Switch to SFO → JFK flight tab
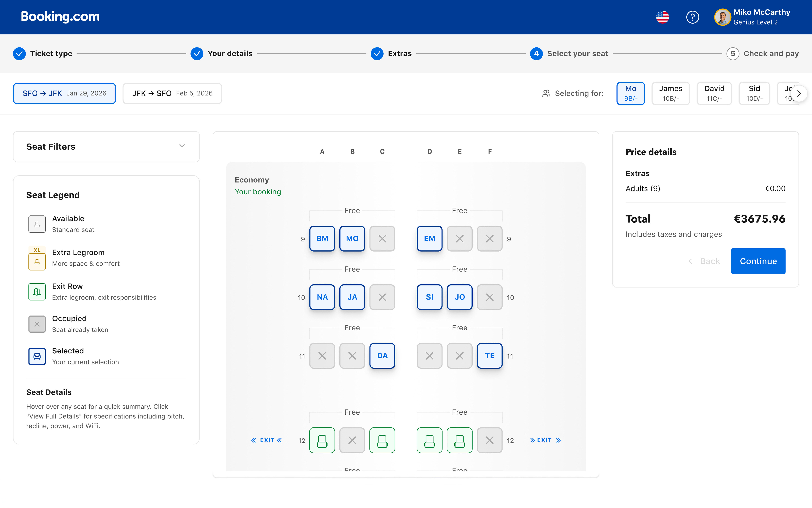The height and width of the screenshot is (508, 812). point(64,93)
